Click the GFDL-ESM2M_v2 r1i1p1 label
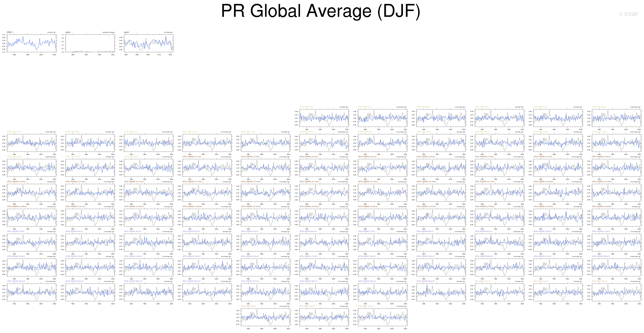 (192, 157)
